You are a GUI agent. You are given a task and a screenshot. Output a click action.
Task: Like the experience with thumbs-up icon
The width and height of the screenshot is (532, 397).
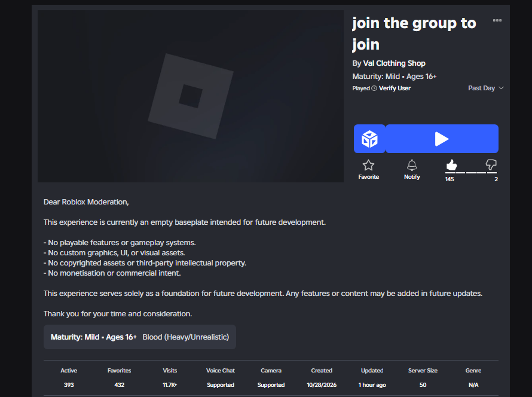451,165
